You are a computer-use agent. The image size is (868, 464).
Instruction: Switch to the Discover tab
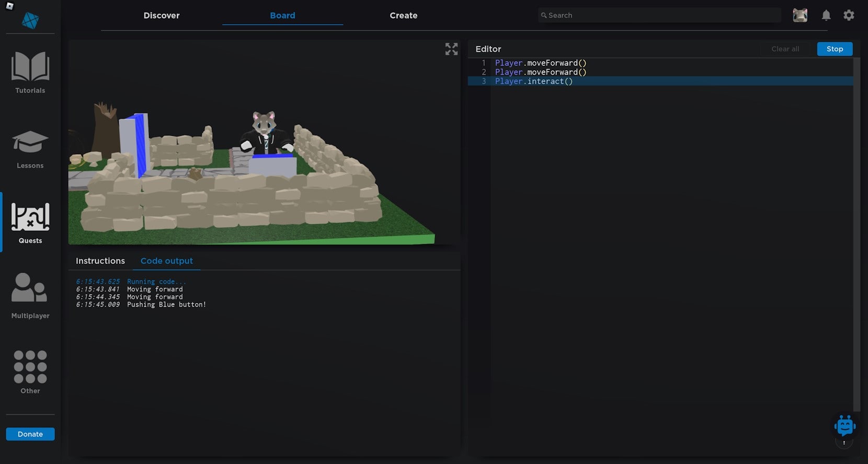pyautogui.click(x=162, y=16)
